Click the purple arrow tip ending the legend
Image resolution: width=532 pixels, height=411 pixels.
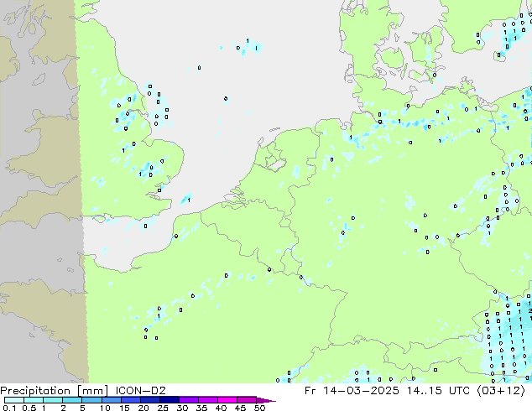point(266,400)
